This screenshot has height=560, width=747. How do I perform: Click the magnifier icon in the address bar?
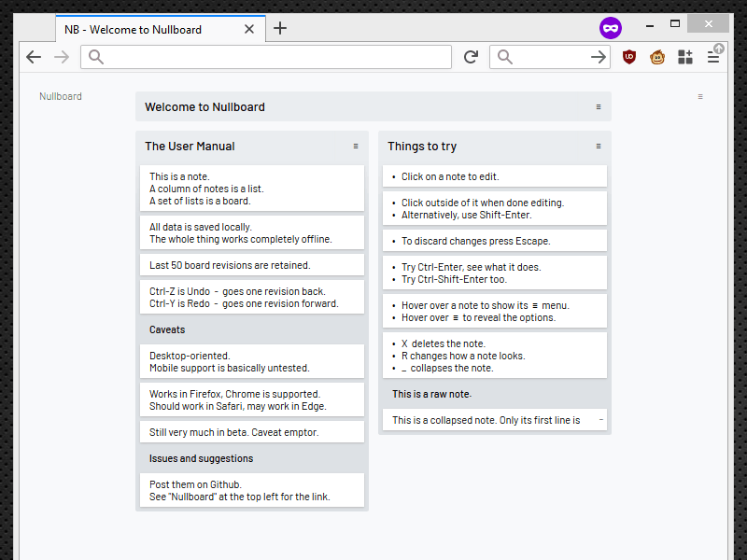96,57
